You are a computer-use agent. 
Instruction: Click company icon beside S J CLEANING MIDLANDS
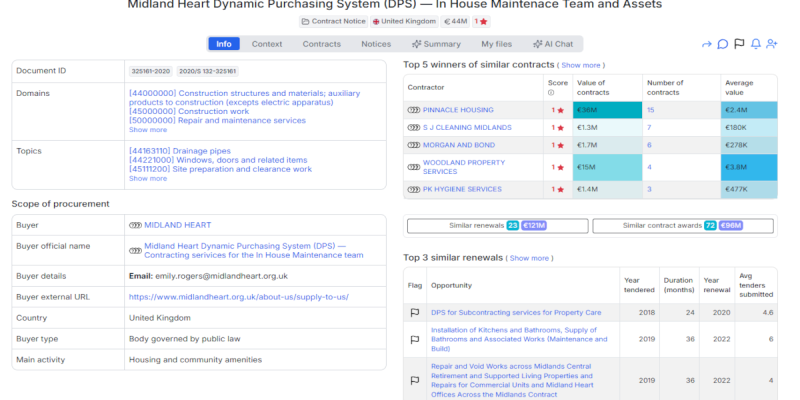tap(414, 128)
